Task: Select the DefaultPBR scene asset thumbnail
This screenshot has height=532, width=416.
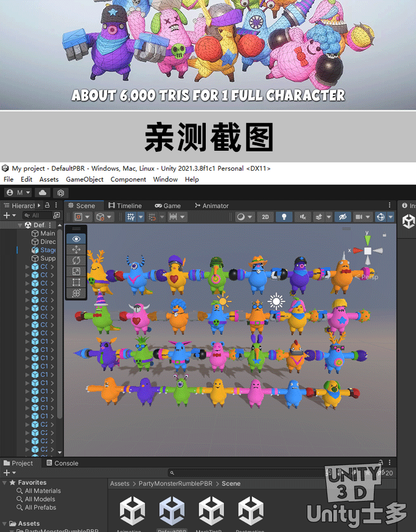Action: (x=172, y=511)
